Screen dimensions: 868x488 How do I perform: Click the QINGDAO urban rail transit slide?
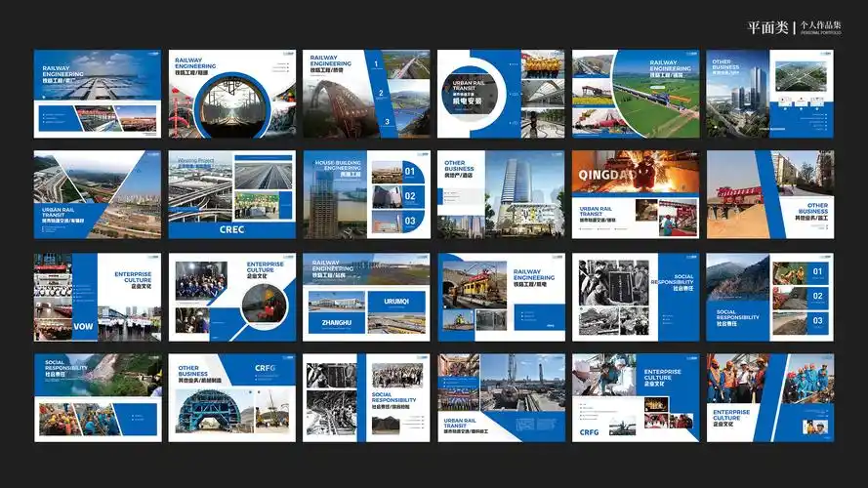click(636, 194)
